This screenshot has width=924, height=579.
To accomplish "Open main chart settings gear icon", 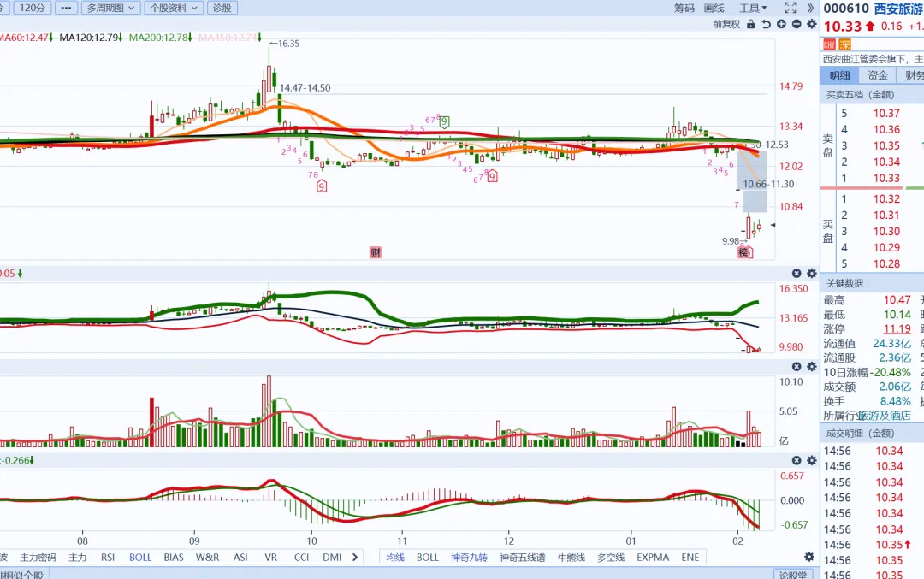I will tap(812, 24).
